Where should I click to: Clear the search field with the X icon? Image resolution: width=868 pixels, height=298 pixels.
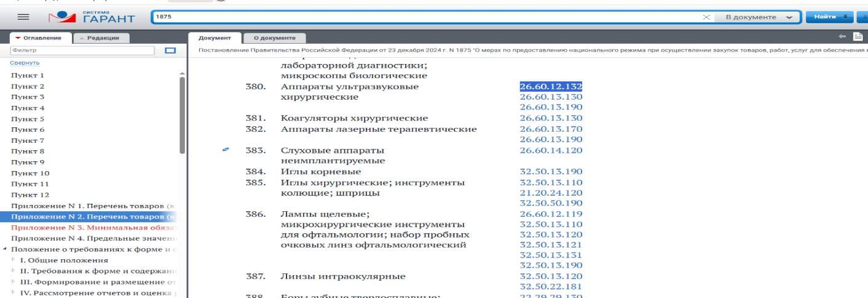tap(706, 17)
